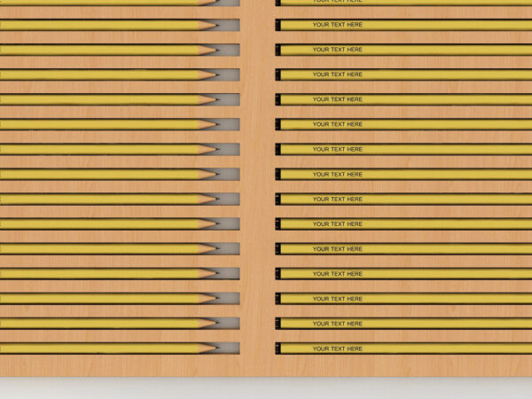
Task: Click the gray slot beside the bottom pencil tip
Action: tap(230, 348)
